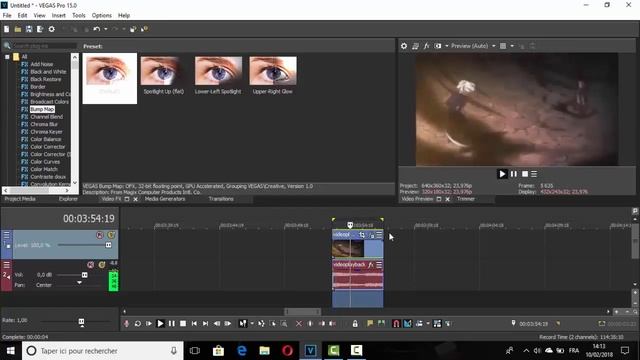This screenshot has width=640, height=360.
Task: Toggle Lock Envelopes to Events padlock
Action: (355, 324)
